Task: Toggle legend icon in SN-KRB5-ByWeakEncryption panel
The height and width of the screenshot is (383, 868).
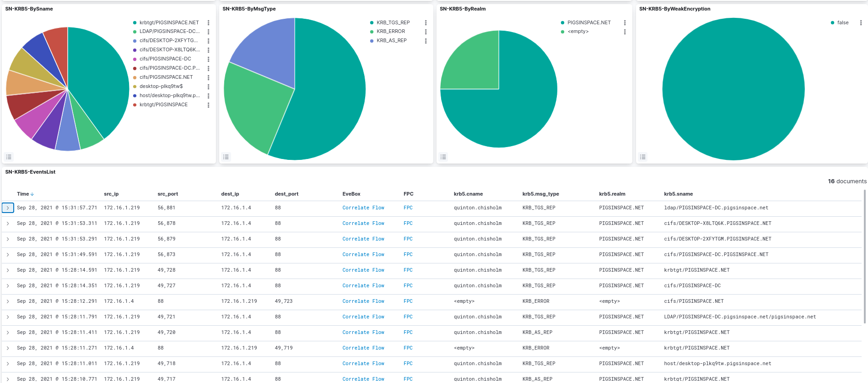Action: click(x=643, y=157)
